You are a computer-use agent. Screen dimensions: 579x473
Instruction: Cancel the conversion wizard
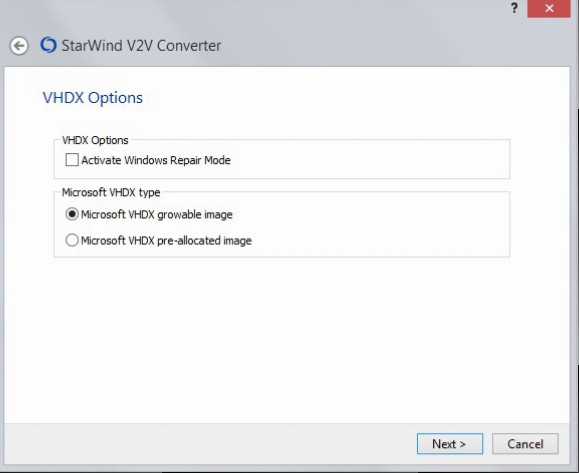coord(525,443)
